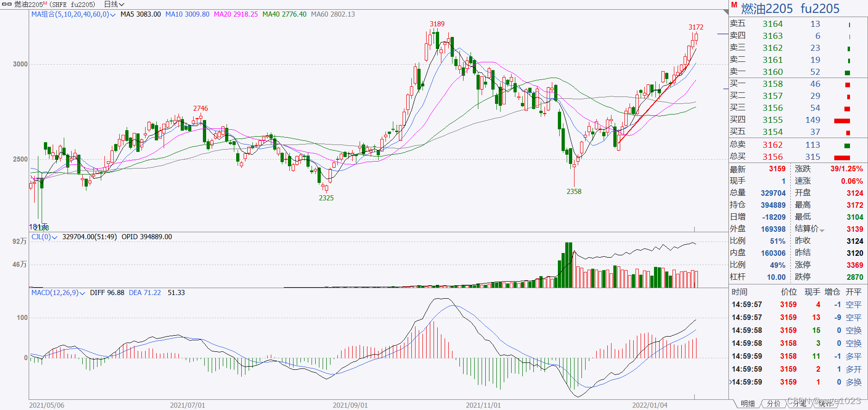Viewport: 868px width, 410px height.
Task: Open the MACD(12,26,9) indicator dropdown
Action: (58, 293)
